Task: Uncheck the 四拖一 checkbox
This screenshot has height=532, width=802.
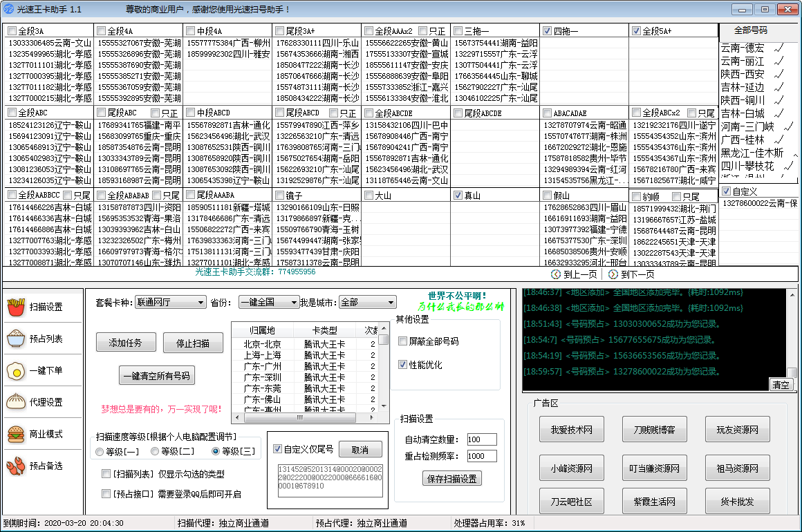Action: (548, 31)
